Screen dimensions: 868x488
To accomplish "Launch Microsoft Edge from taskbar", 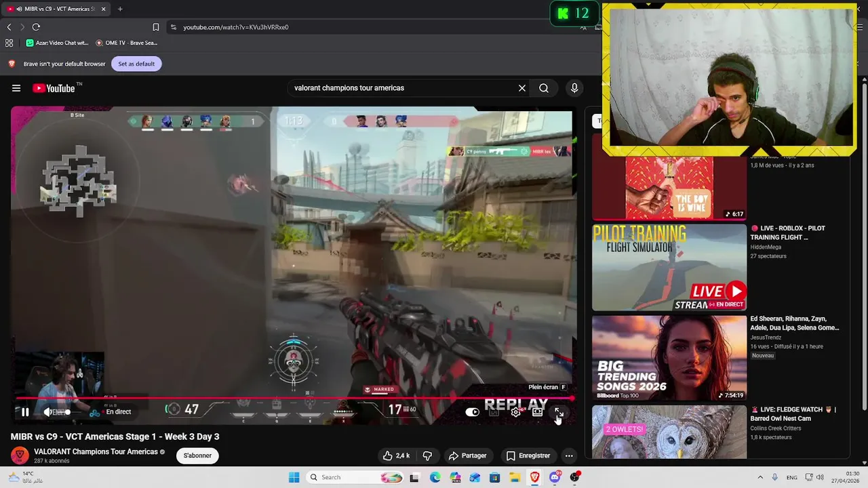I will [435, 477].
